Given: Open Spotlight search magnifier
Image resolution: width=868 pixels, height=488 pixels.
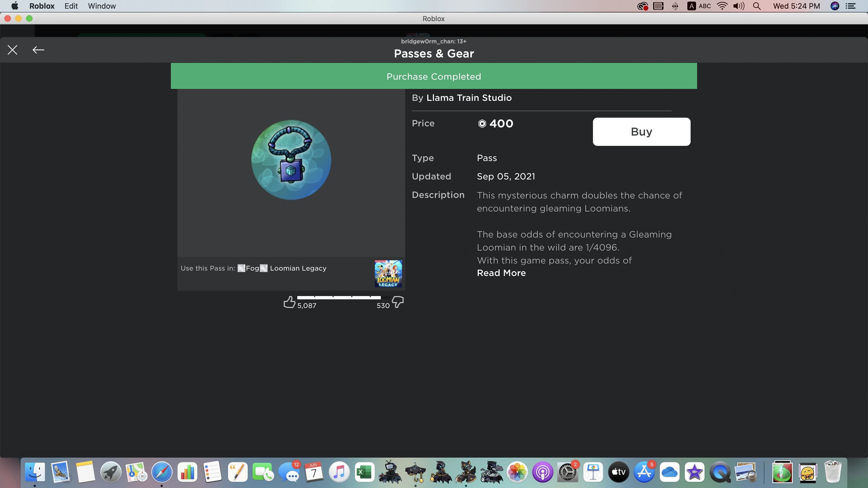Looking at the screenshot, I should pyautogui.click(x=757, y=6).
